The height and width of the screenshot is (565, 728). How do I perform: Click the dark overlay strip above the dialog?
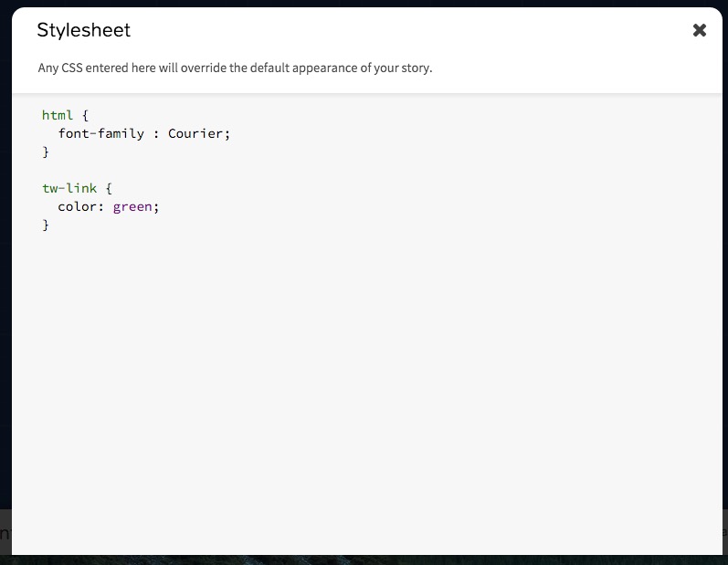[x=365, y=4]
